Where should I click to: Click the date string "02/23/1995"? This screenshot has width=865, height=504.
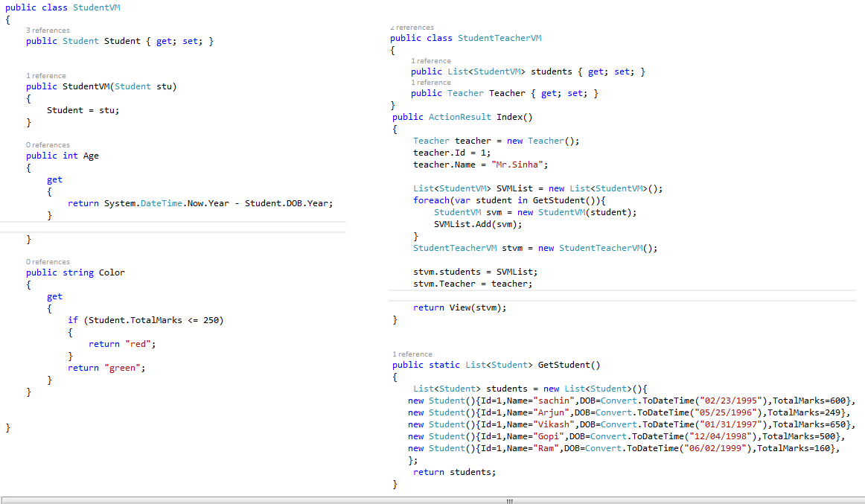pos(732,401)
